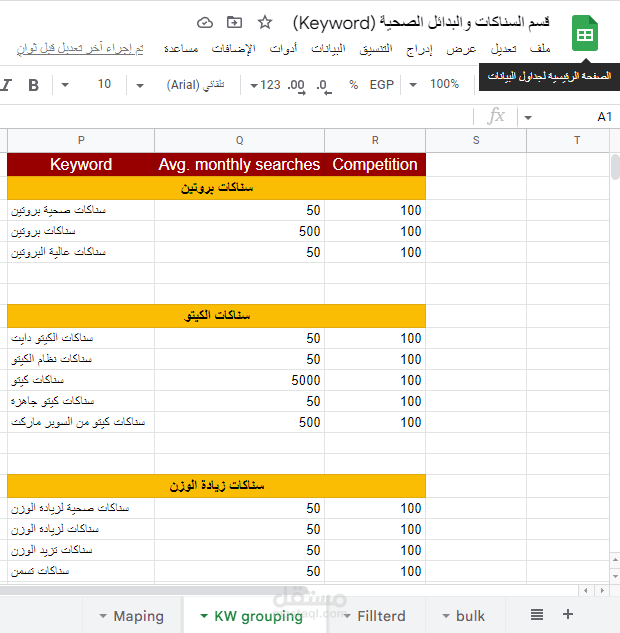Open bulk tab options arrow
This screenshot has height=633, width=620.
coord(446,616)
